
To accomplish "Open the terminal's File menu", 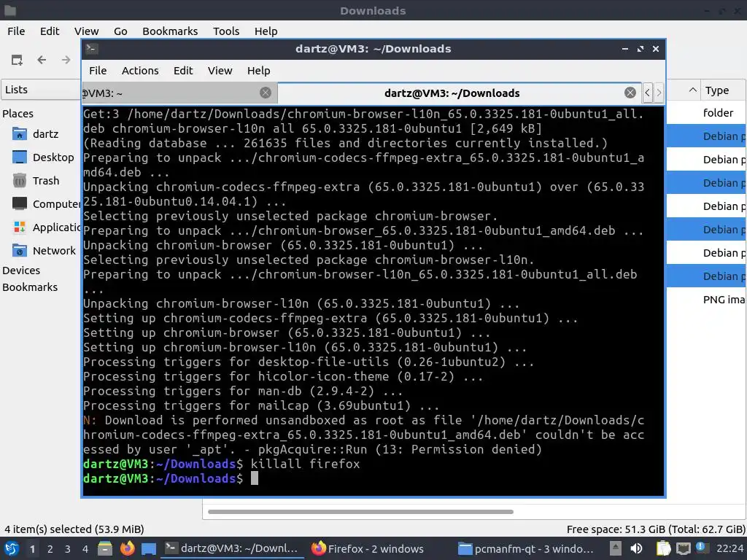I will click(98, 71).
